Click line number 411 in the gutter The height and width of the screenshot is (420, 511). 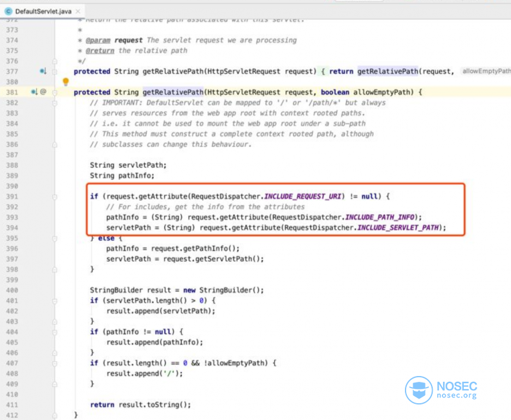coord(12,405)
